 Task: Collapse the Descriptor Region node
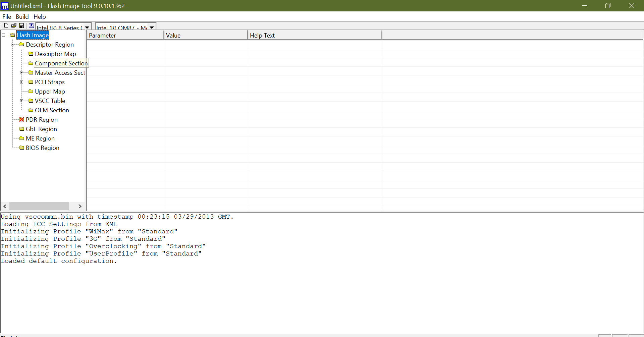point(12,45)
